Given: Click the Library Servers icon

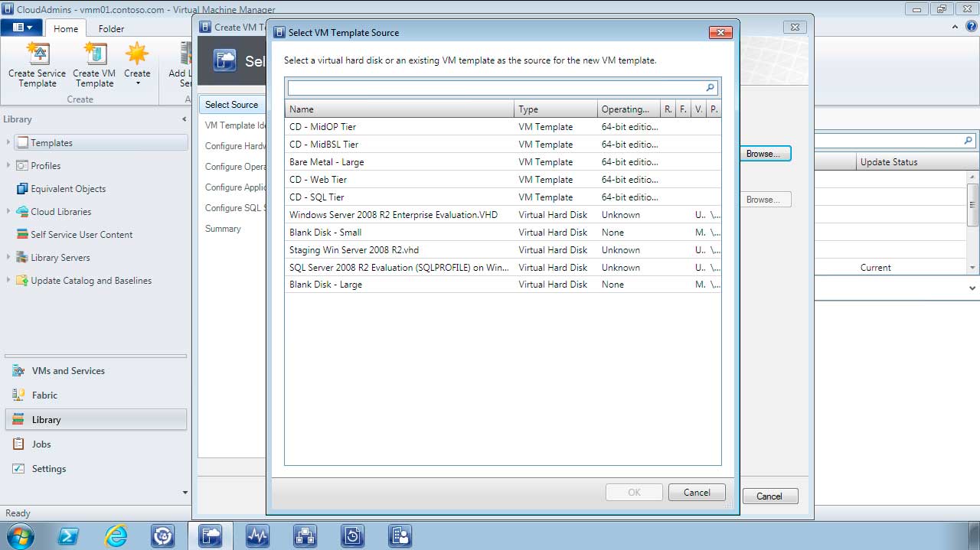Looking at the screenshot, I should click(22, 258).
